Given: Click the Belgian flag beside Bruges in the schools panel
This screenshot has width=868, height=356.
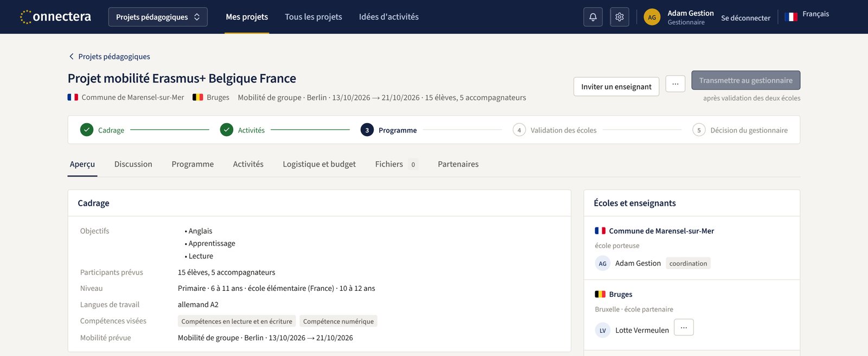Looking at the screenshot, I should pyautogui.click(x=600, y=294).
